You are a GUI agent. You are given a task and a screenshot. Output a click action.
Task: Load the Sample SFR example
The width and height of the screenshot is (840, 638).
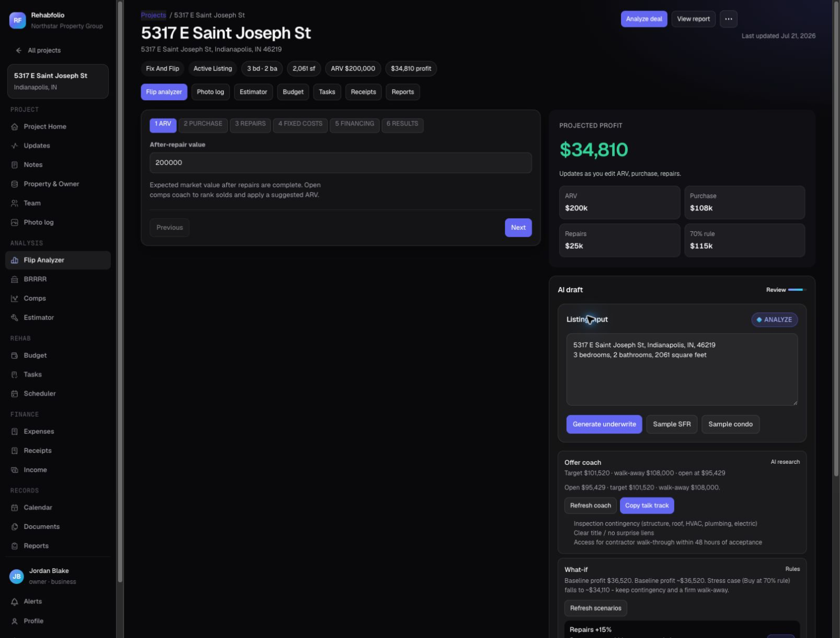tap(672, 424)
